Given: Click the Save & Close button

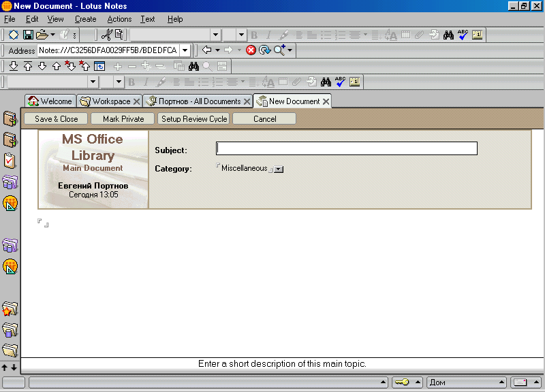Looking at the screenshot, I should tap(56, 118).
